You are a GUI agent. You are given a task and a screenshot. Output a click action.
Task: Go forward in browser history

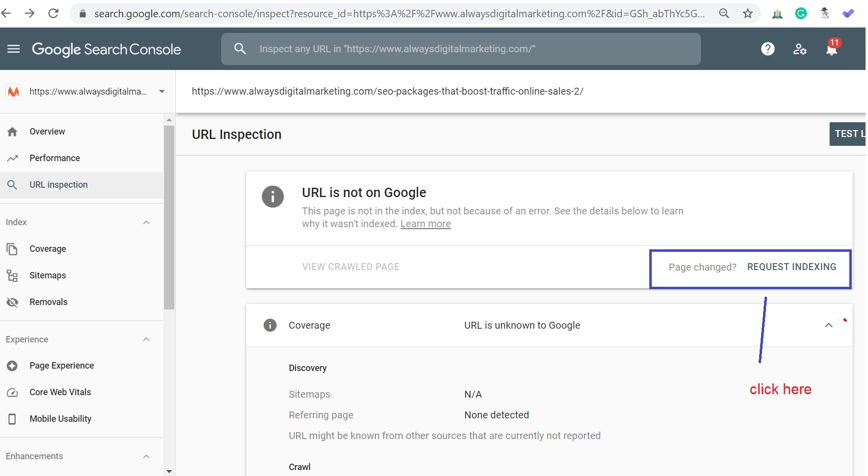pyautogui.click(x=30, y=13)
